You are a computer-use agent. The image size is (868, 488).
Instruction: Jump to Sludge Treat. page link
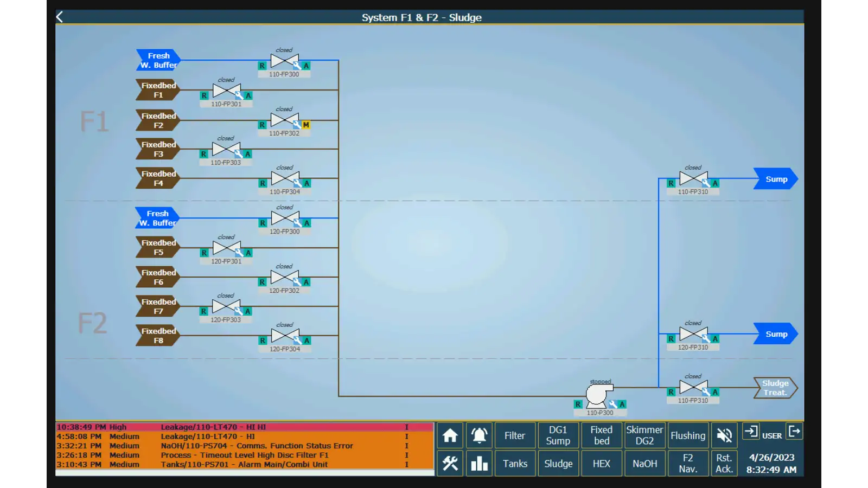point(775,388)
